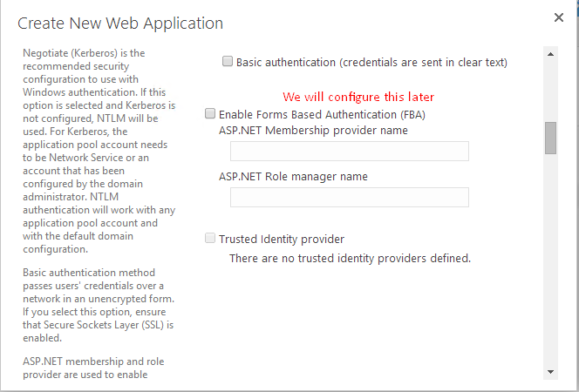This screenshot has height=392, width=579.
Task: Close the Create New Web Application dialog
Action: 559,17
